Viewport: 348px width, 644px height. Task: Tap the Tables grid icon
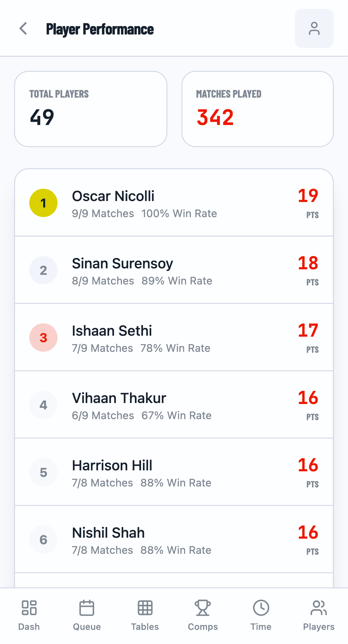(145, 608)
